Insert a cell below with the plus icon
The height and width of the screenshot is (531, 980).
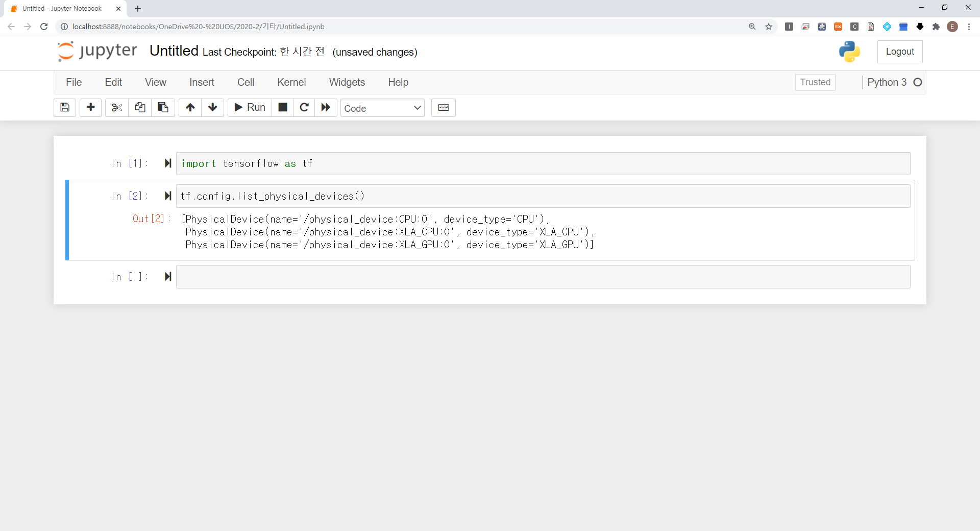point(91,107)
